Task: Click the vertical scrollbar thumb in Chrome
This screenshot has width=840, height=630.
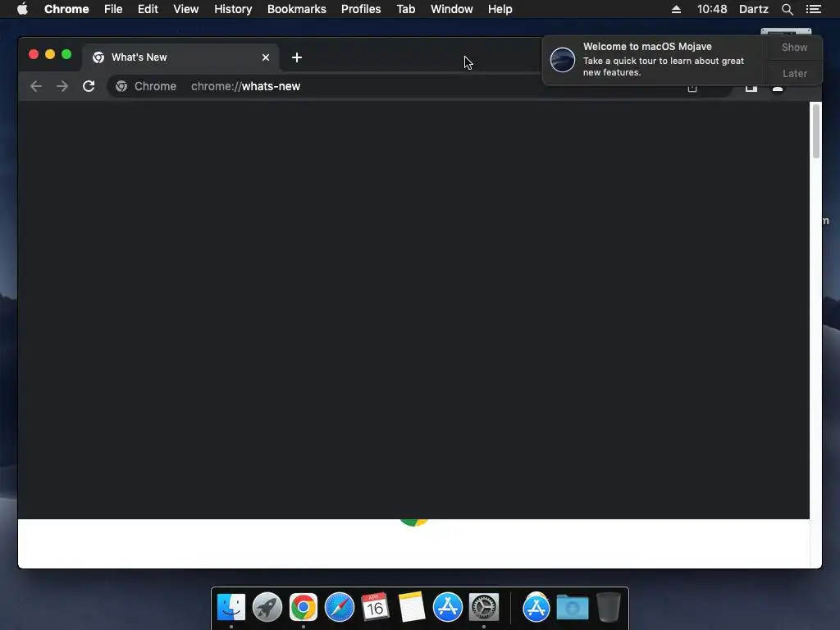Action: pyautogui.click(x=816, y=131)
